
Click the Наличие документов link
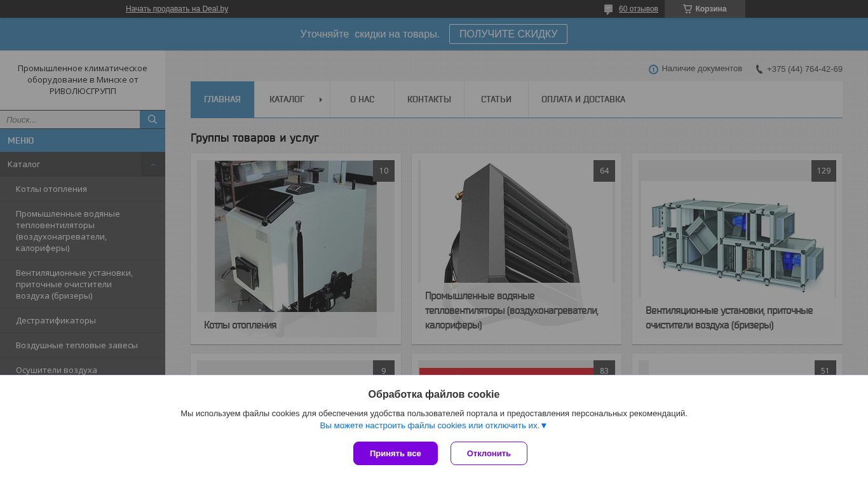pyautogui.click(x=702, y=69)
